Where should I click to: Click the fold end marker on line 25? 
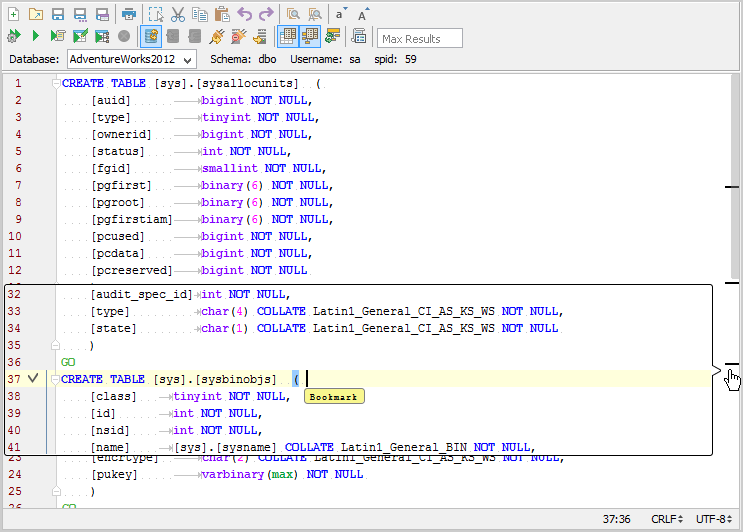56,491
